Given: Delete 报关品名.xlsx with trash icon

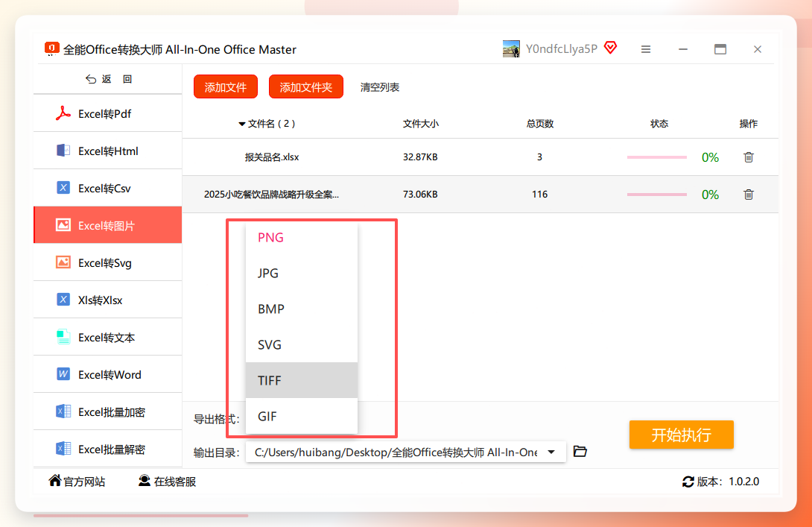Looking at the screenshot, I should coord(748,157).
